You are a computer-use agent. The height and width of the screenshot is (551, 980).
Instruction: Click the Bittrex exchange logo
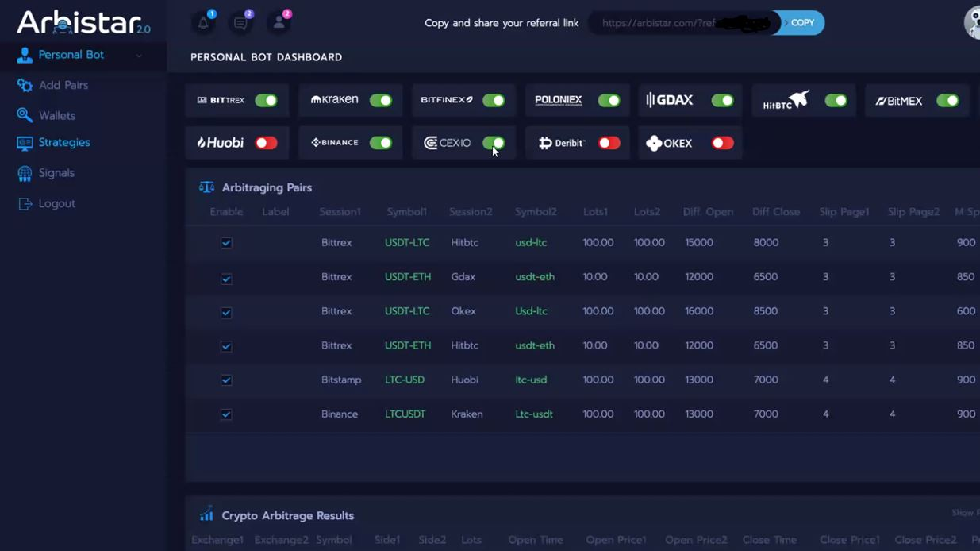coord(221,100)
